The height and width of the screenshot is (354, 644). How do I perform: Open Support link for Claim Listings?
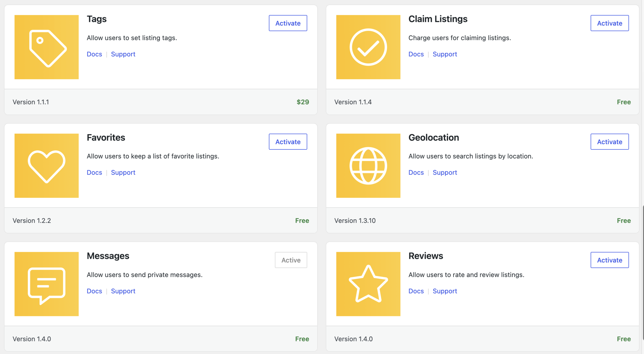[x=445, y=54]
